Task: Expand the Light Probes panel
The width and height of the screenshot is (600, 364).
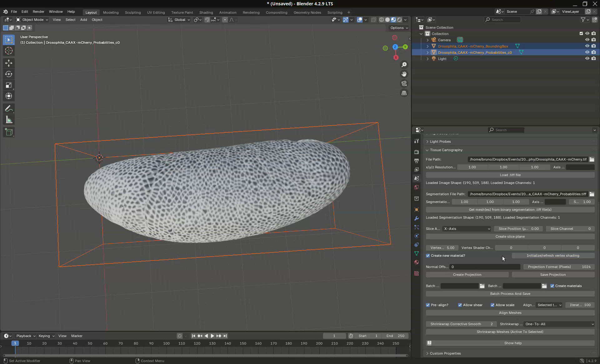Action: [x=440, y=142]
